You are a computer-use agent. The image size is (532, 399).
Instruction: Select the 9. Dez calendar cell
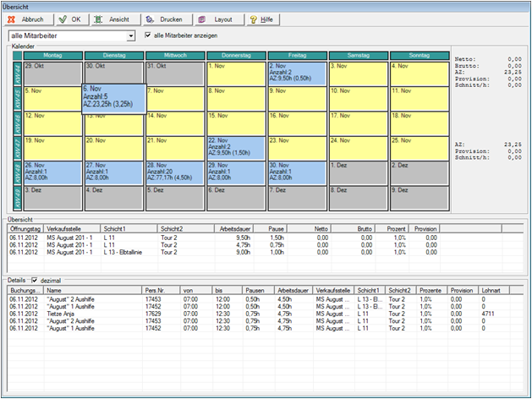[420, 199]
